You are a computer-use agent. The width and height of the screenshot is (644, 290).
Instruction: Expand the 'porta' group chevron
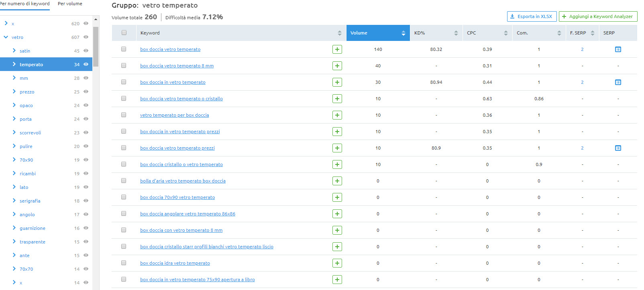click(14, 119)
